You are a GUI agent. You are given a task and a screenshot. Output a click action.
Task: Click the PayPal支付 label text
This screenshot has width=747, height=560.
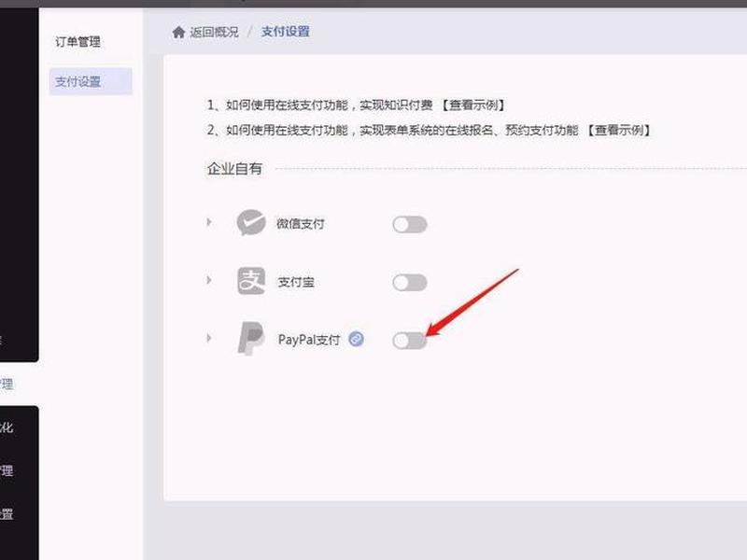click(x=309, y=340)
